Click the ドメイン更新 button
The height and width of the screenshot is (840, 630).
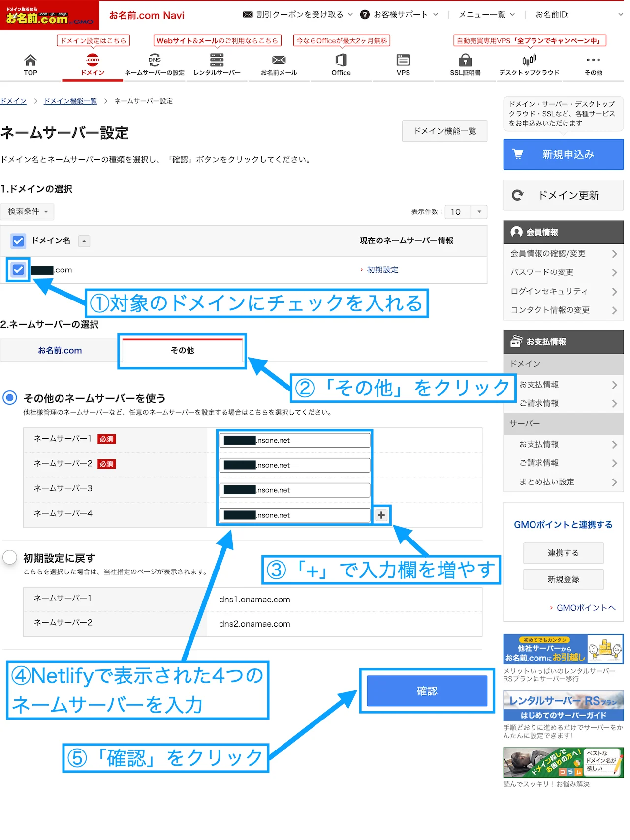[563, 195]
